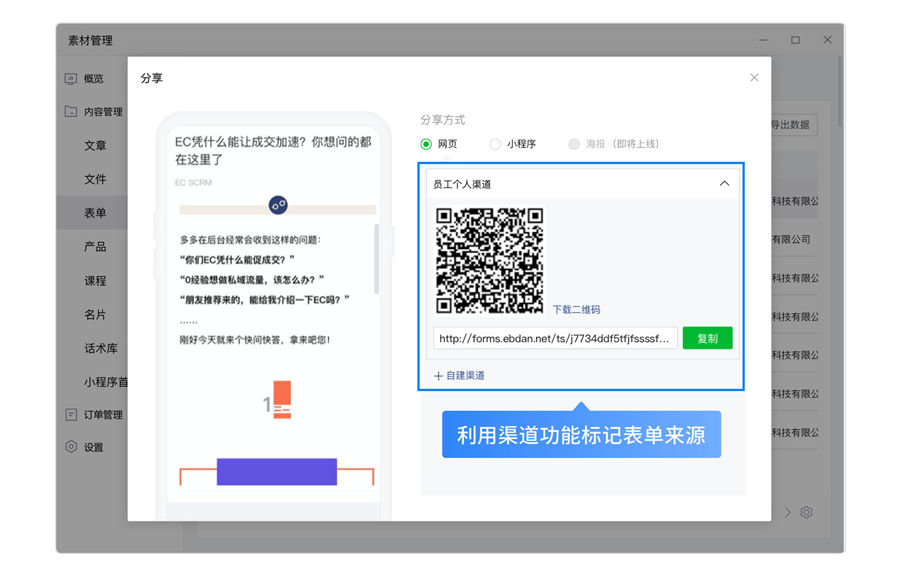The width and height of the screenshot is (900, 572).
Task: Minimize the 素材管理 window
Action: click(763, 40)
